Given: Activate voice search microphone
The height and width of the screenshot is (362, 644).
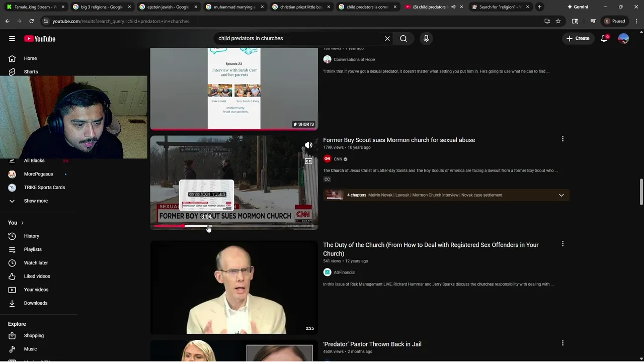Looking at the screenshot, I should pos(426,38).
